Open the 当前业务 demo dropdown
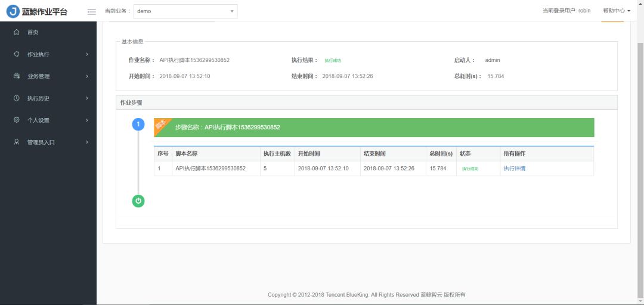This screenshot has width=644, height=305. click(185, 11)
